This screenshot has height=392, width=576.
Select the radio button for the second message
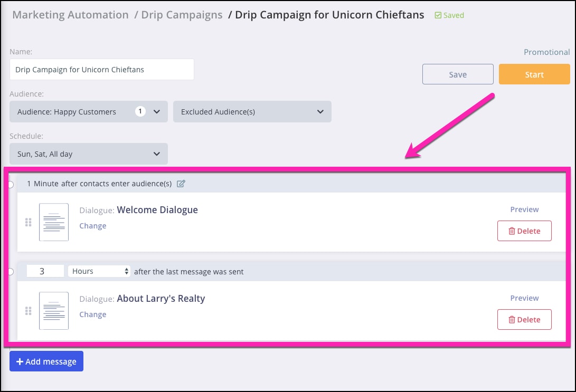click(10, 271)
